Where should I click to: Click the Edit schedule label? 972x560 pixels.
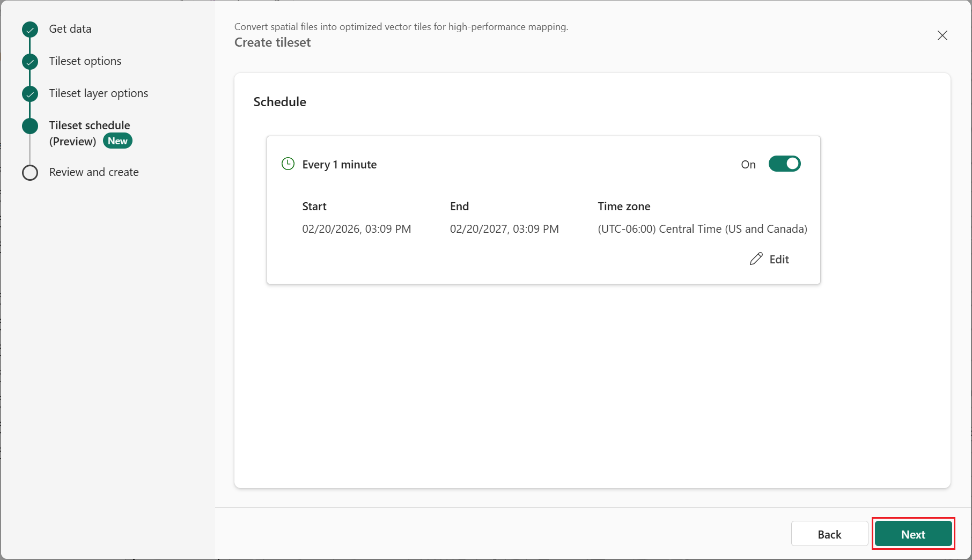(x=779, y=260)
